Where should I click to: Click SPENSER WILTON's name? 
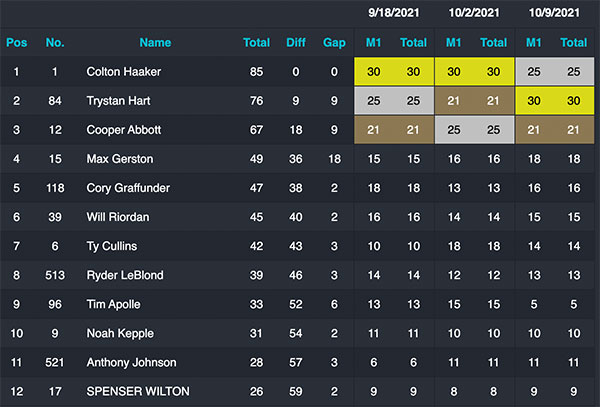click(x=138, y=391)
